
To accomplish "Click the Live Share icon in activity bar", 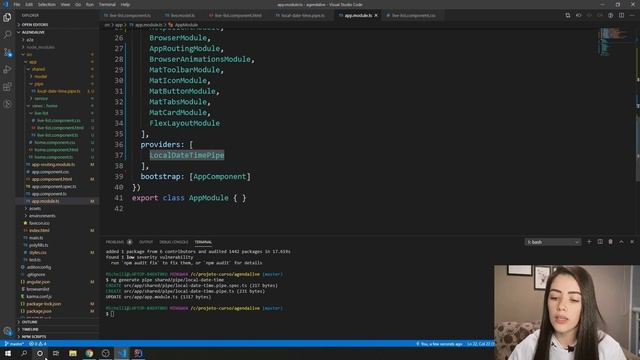I will (x=7, y=104).
